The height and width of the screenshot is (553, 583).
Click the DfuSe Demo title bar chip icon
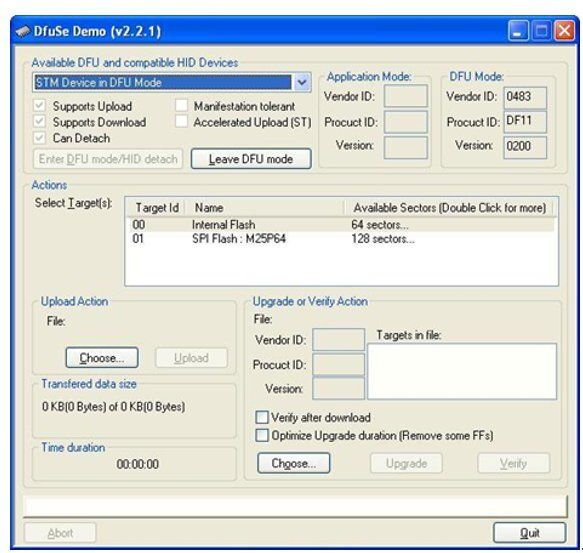point(23,31)
